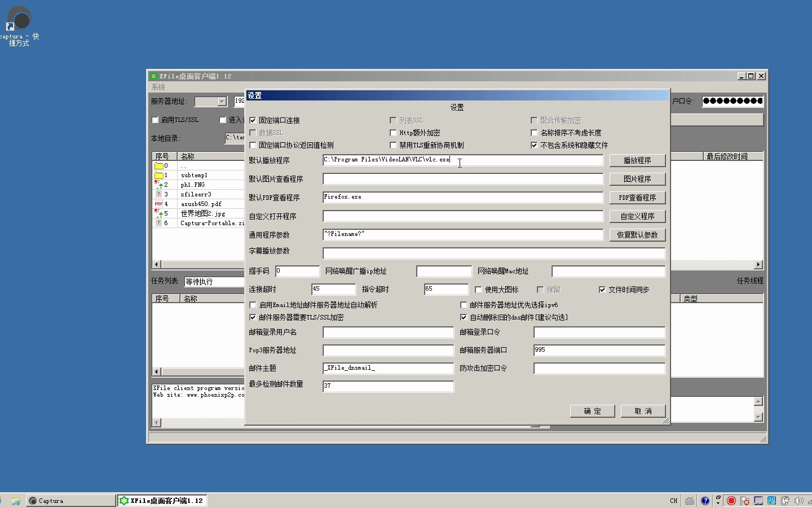Uncheck 自动删除旧的dns邮件 checkbox
Screen dimensions: 812x508
pyautogui.click(x=464, y=317)
